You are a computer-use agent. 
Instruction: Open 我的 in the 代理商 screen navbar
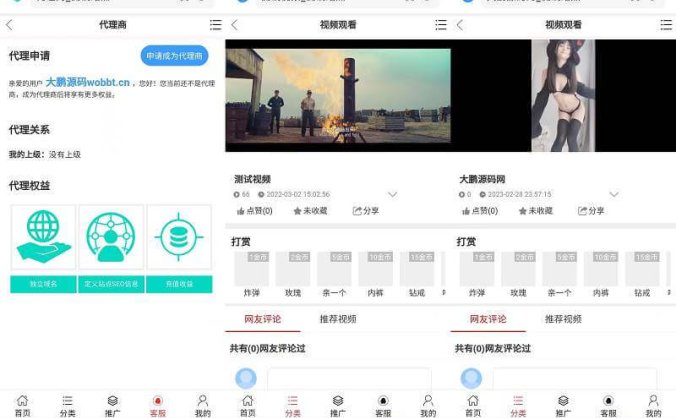[x=203, y=406]
